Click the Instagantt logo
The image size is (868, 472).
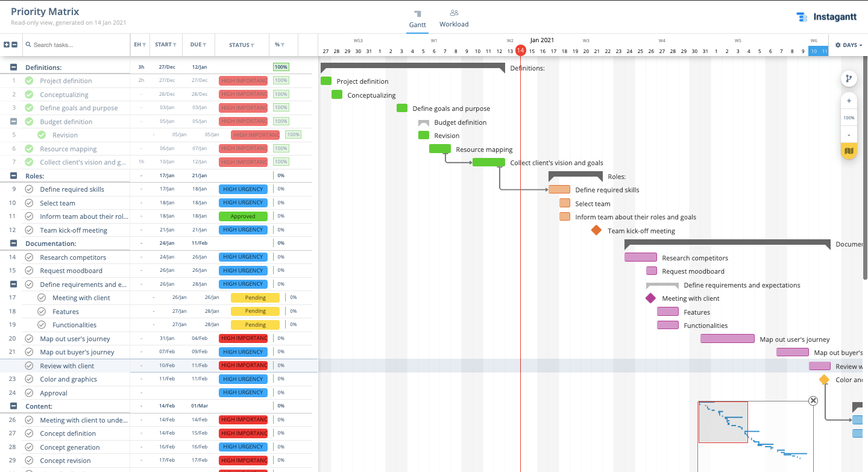pos(825,17)
